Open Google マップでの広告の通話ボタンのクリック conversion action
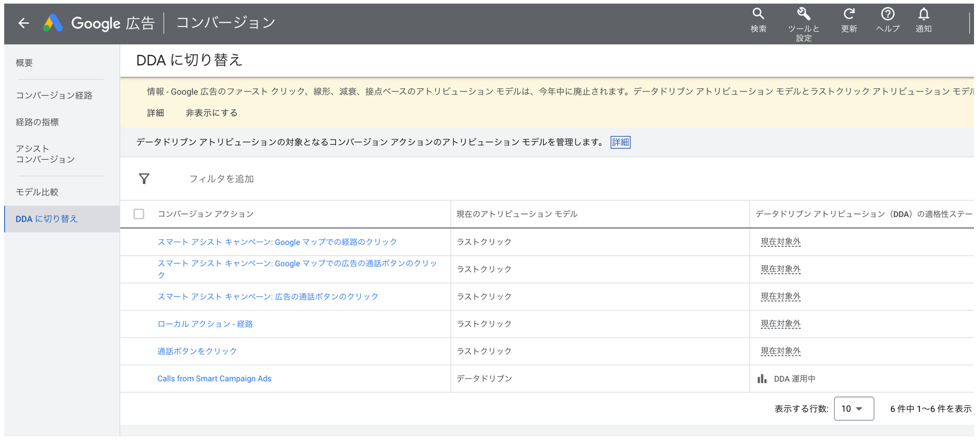 point(297,269)
